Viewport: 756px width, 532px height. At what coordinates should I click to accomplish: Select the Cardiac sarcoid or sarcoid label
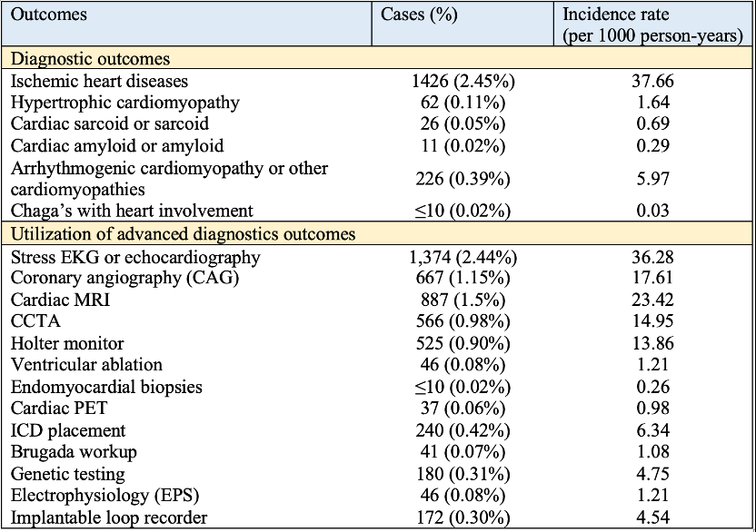(x=110, y=124)
